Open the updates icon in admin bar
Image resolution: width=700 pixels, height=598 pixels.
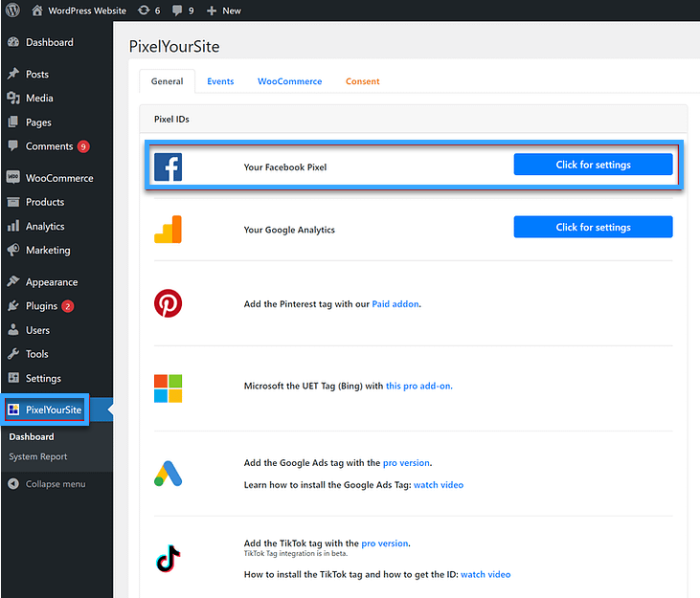tap(148, 11)
